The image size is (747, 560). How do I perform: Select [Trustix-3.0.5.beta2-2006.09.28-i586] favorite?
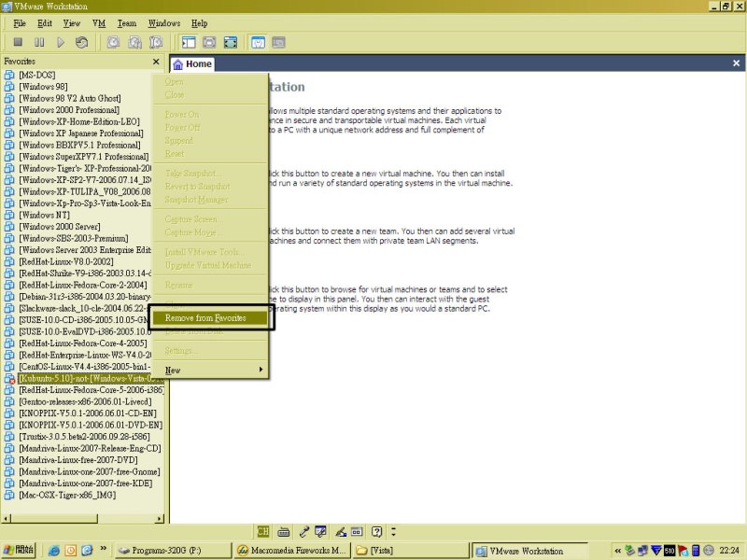(84, 436)
